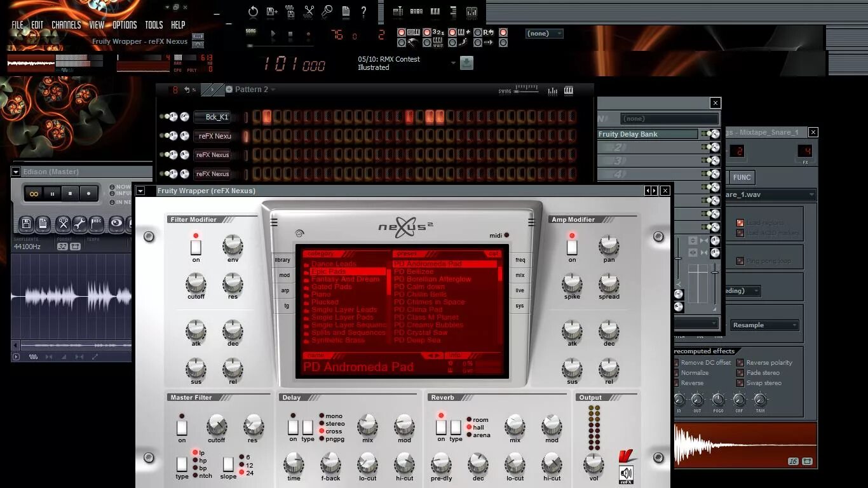Toggle Amp Modifier on switch
Viewport: 868px width, 488px height.
572,247
